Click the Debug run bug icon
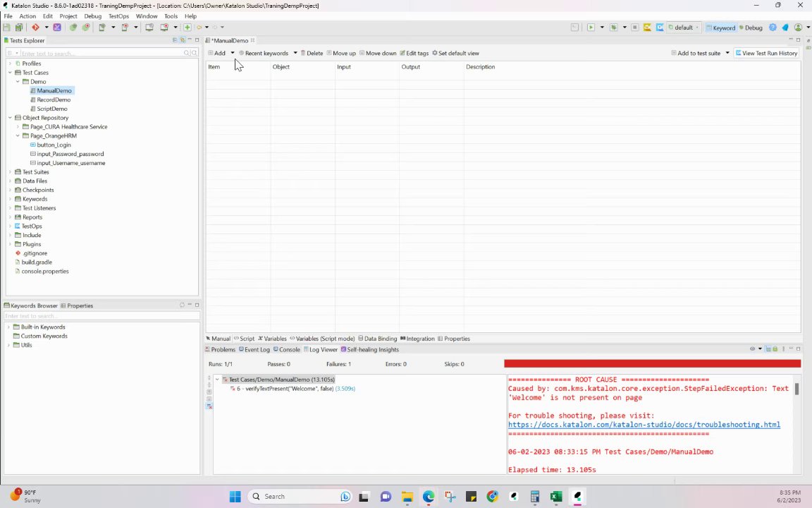Image resolution: width=812 pixels, height=508 pixels. pos(614,28)
